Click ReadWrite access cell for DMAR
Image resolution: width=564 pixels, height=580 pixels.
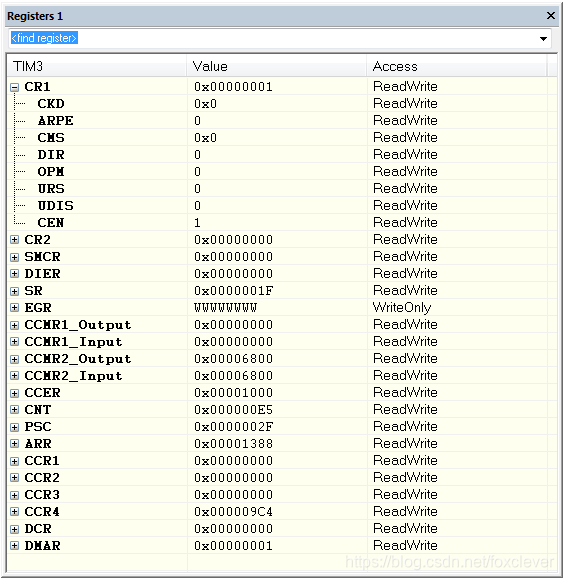pyautogui.click(x=405, y=546)
